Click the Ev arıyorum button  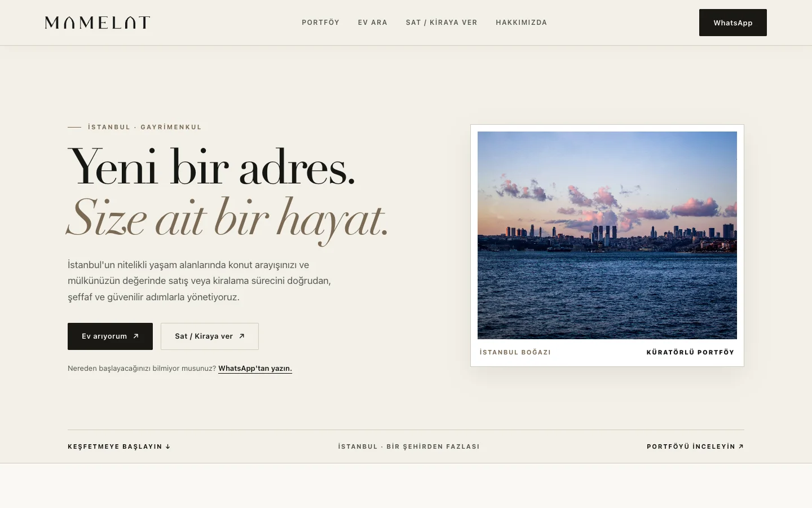(x=110, y=336)
